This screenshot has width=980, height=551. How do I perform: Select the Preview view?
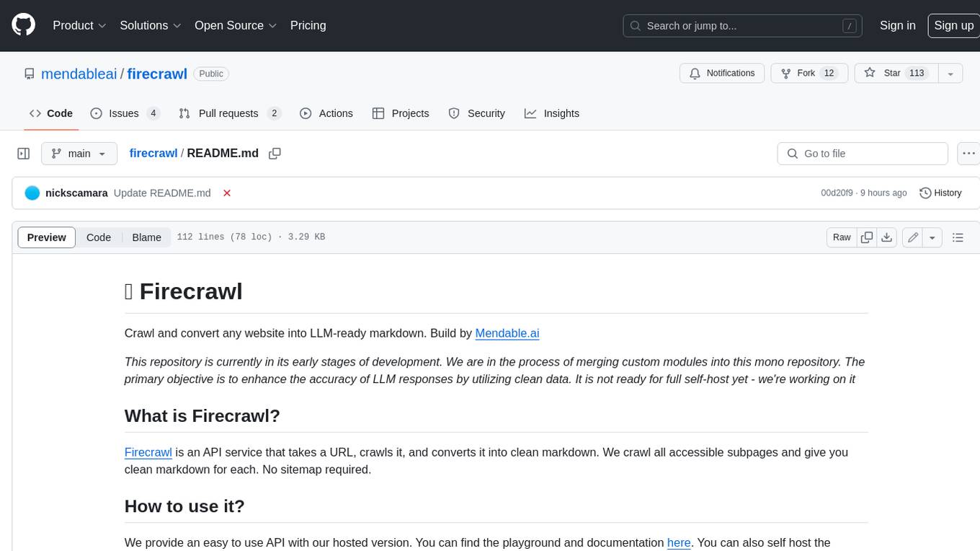pos(47,237)
